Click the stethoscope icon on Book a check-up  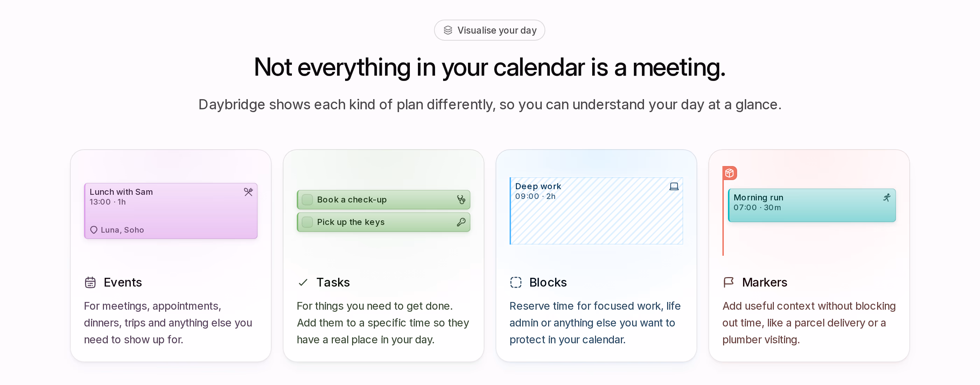tap(461, 200)
